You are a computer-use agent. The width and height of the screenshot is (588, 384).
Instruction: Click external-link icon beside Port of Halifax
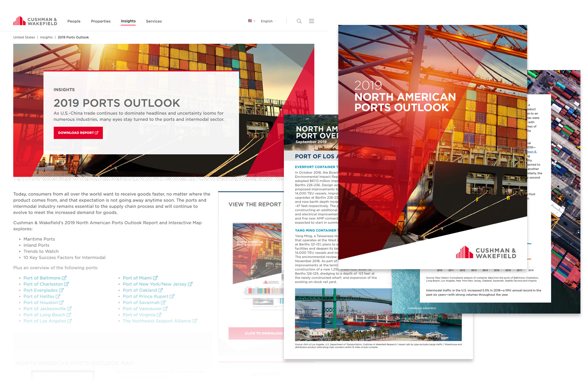58,296
